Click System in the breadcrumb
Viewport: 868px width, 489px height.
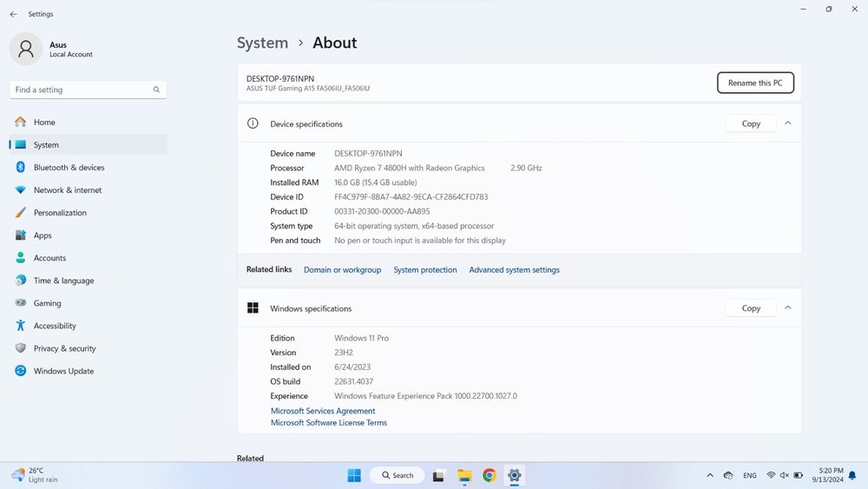(262, 43)
